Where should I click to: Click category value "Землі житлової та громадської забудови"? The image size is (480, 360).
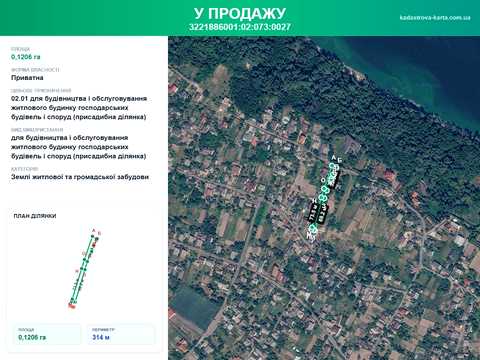point(80,177)
